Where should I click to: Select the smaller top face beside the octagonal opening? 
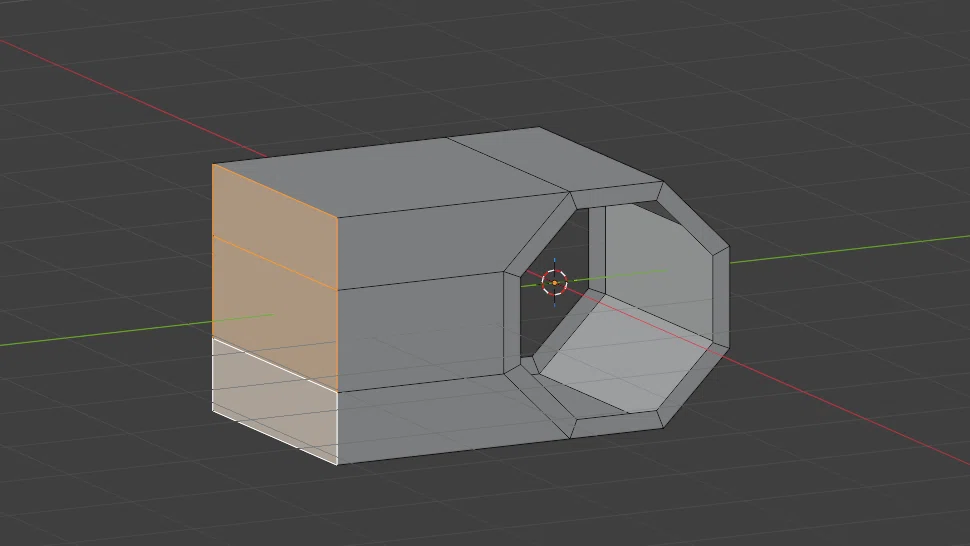click(x=554, y=160)
